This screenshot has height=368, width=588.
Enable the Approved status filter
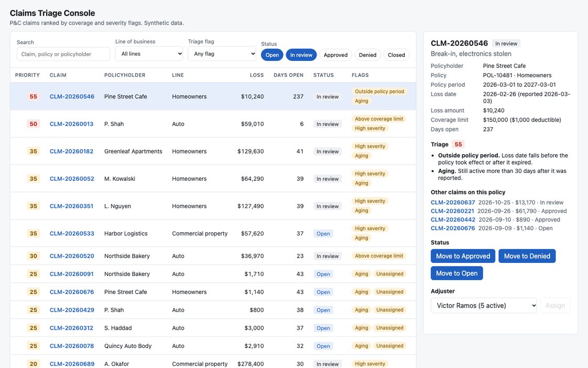[x=335, y=55]
